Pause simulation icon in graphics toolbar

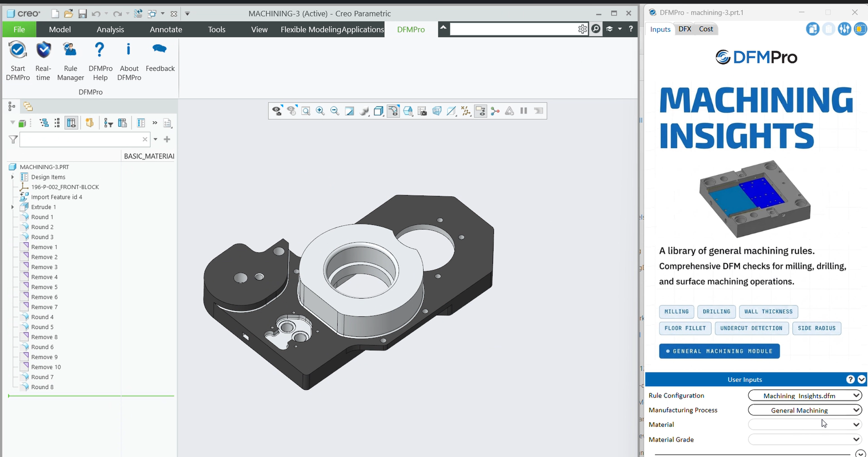point(524,111)
